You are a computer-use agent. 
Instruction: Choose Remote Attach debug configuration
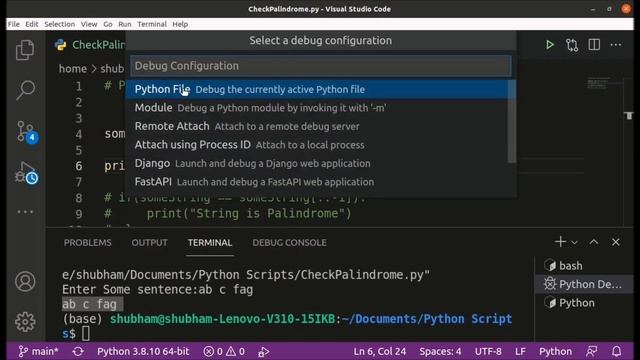click(x=321, y=126)
